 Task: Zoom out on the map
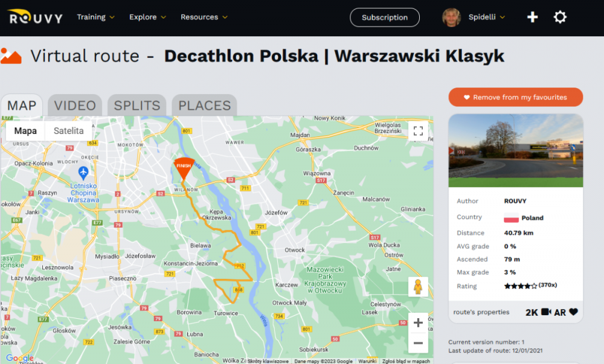(x=418, y=343)
